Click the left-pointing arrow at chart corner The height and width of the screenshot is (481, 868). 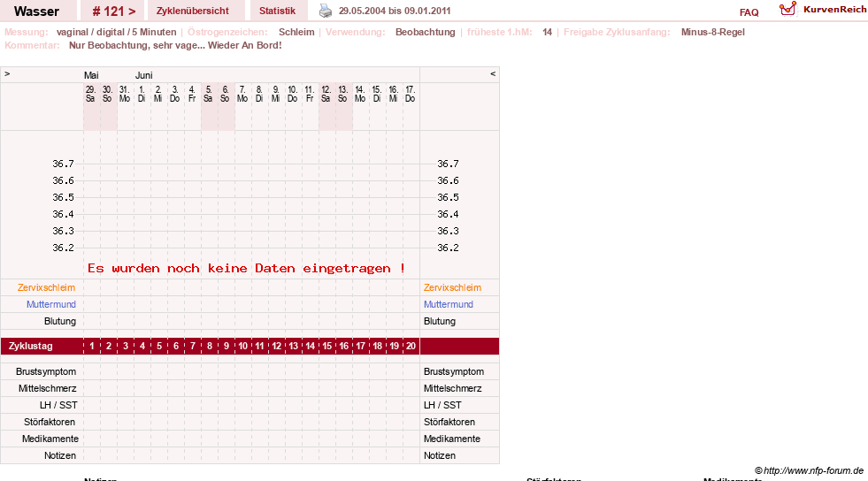click(493, 73)
